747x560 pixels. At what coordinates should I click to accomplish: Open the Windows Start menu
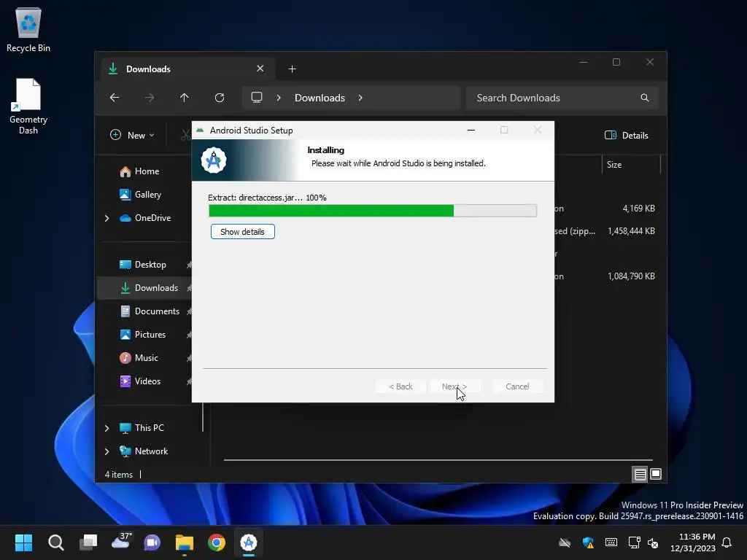(x=23, y=542)
